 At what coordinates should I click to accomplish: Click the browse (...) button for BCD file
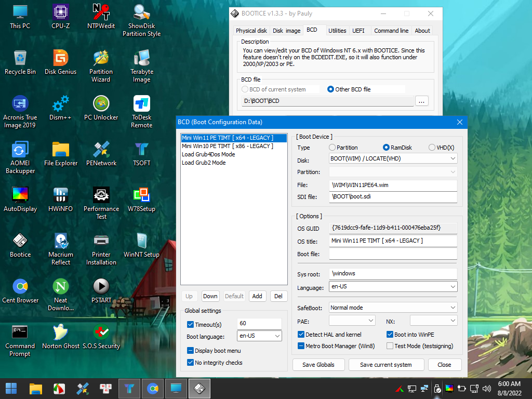[421, 101]
